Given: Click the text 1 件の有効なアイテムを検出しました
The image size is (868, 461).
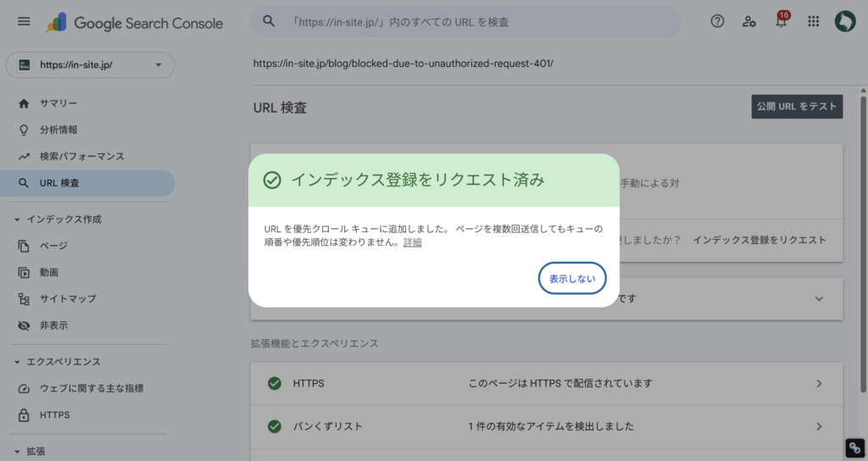Looking at the screenshot, I should 551,427.
